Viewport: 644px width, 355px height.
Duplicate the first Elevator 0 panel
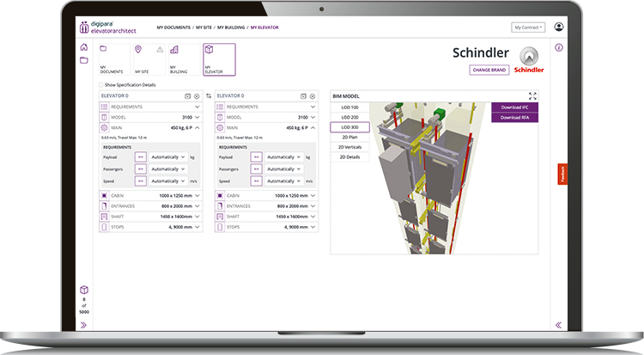pos(188,96)
